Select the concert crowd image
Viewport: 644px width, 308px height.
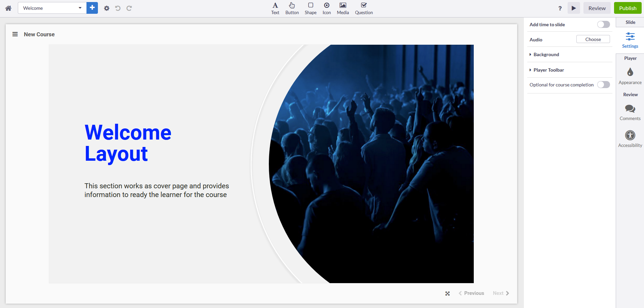[371, 164]
